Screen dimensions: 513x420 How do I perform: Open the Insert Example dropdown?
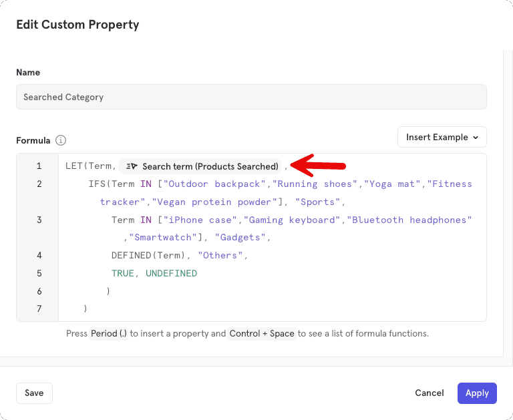click(442, 137)
